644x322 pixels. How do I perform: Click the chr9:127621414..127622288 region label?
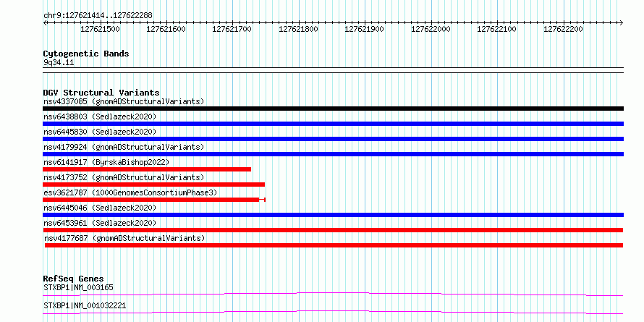coord(98,15)
